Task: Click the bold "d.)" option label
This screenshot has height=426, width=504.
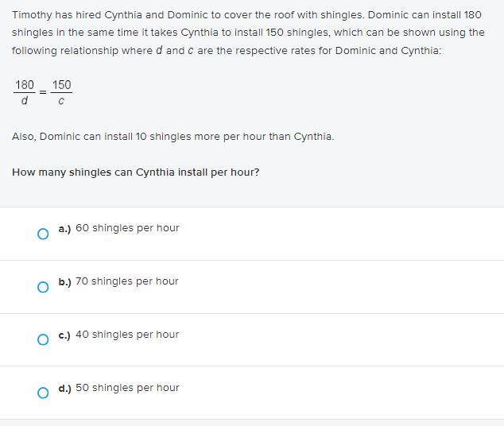Action: 65,389
